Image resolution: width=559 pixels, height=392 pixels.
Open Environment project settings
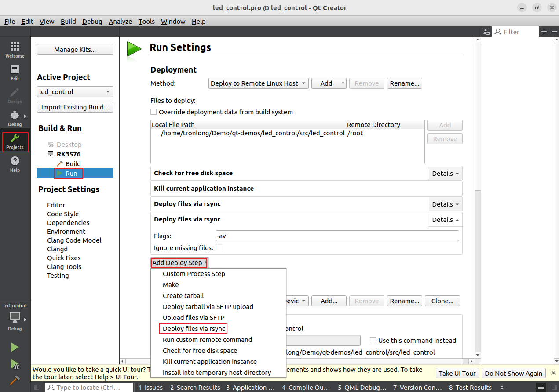coord(66,232)
